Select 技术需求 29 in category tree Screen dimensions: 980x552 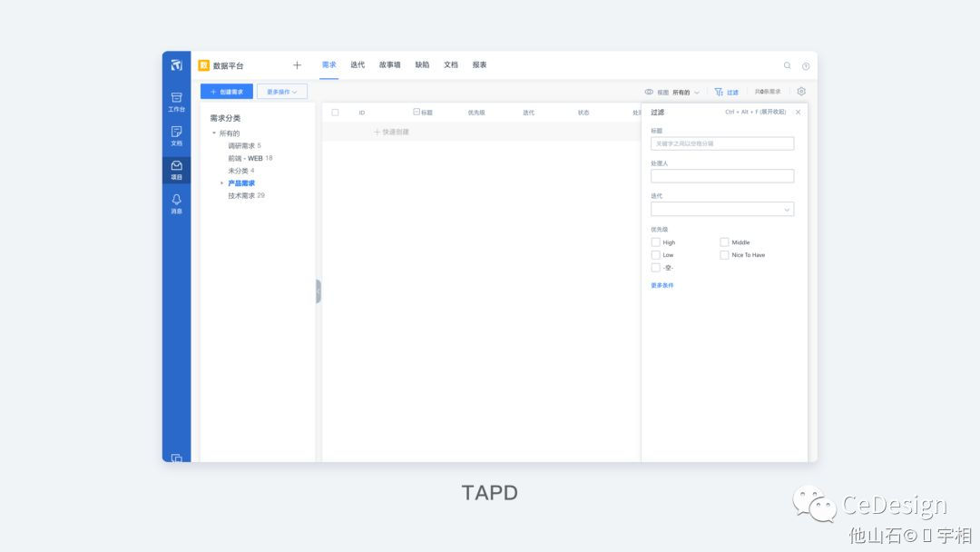pos(246,196)
